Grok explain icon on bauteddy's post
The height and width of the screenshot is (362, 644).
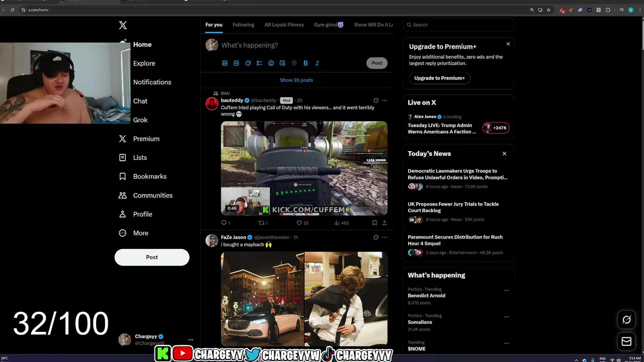click(376, 101)
